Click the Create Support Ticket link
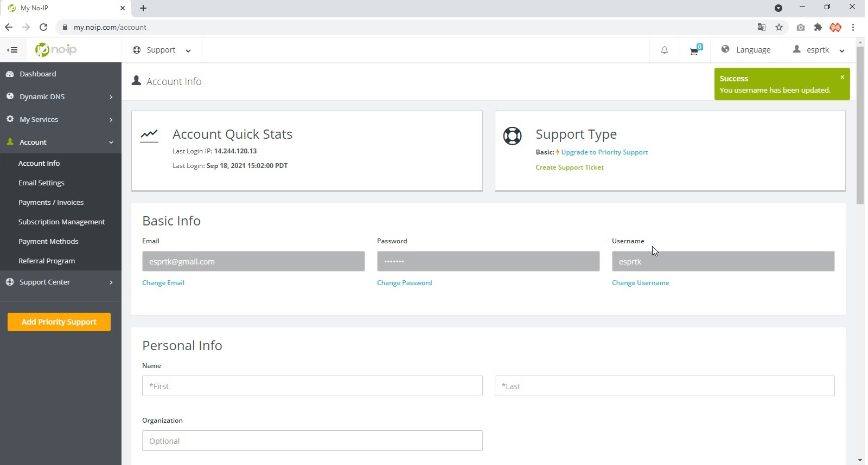Viewport: 868px width, 465px height. tap(569, 167)
